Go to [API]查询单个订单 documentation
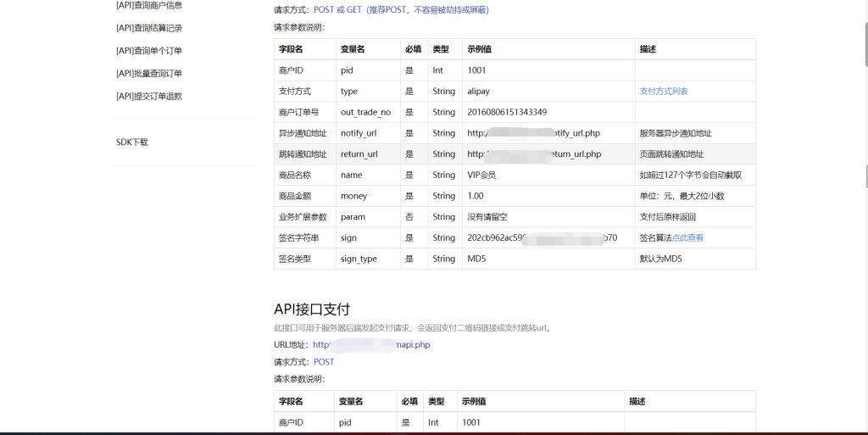The image size is (868, 435). click(149, 51)
